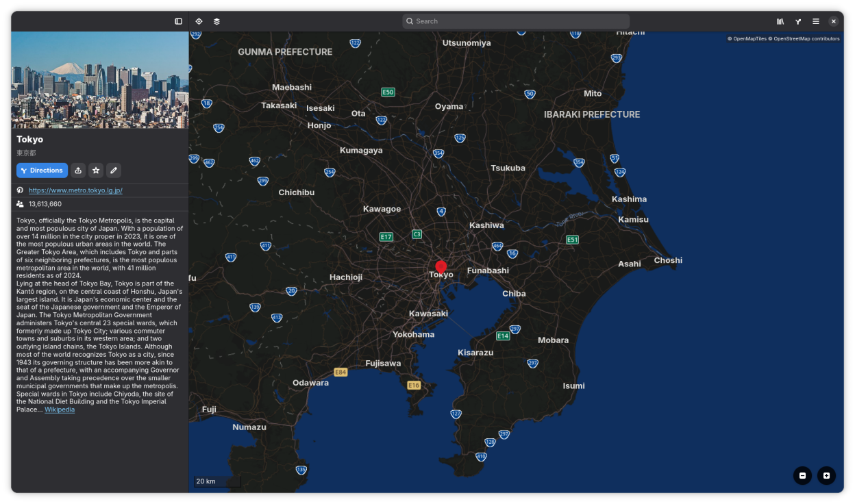Open the metro.tokyo.lg.jp website link
855x504 pixels.
(75, 190)
